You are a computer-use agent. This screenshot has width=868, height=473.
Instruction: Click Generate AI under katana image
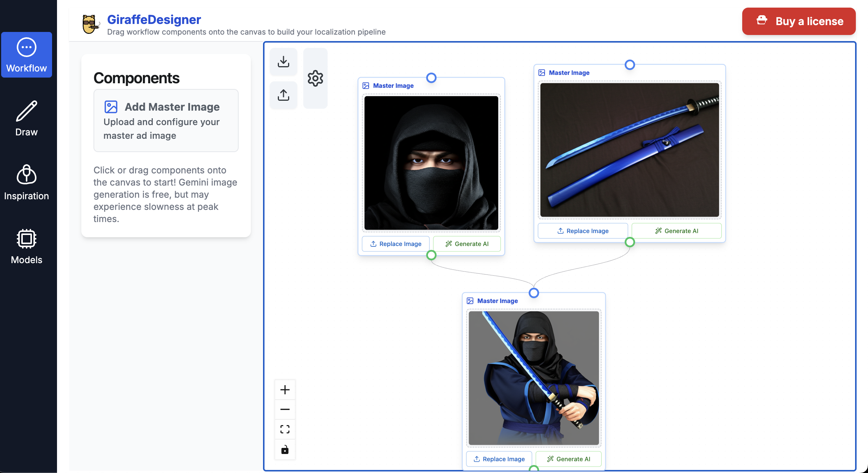pyautogui.click(x=676, y=231)
